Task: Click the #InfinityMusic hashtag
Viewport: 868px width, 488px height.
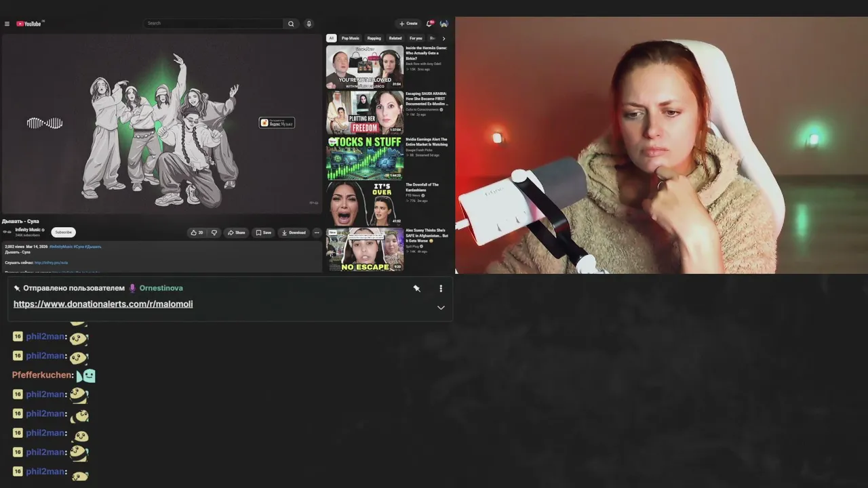Action: tap(60, 247)
